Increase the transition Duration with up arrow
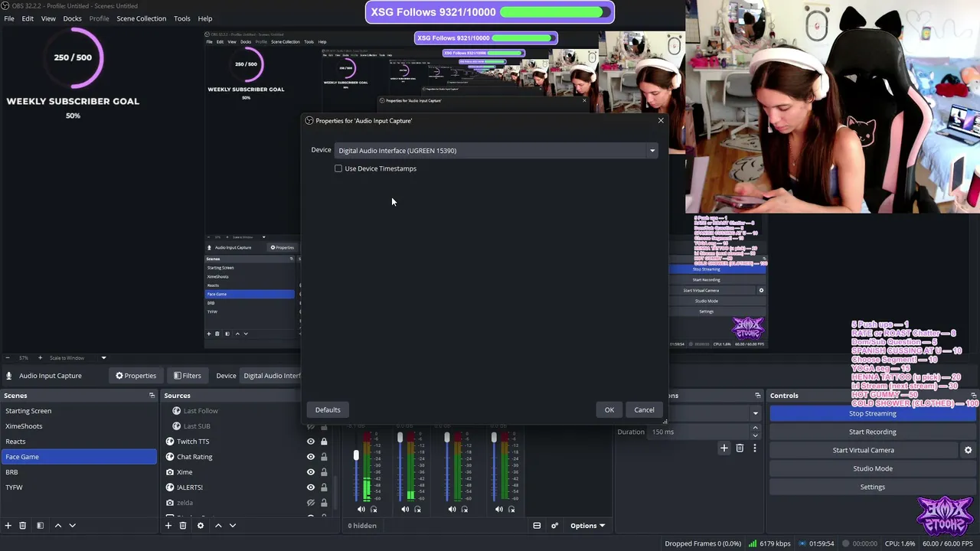The height and width of the screenshot is (551, 980). coord(755,429)
